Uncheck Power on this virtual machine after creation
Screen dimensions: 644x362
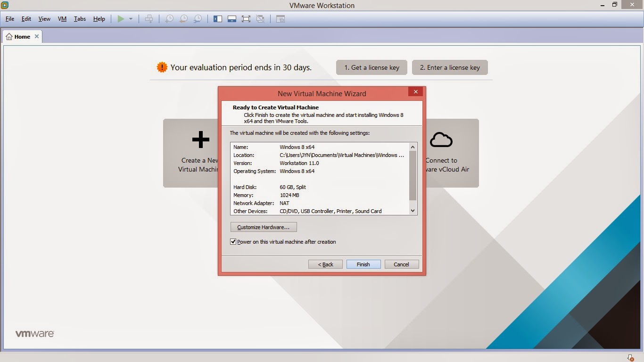tap(233, 241)
